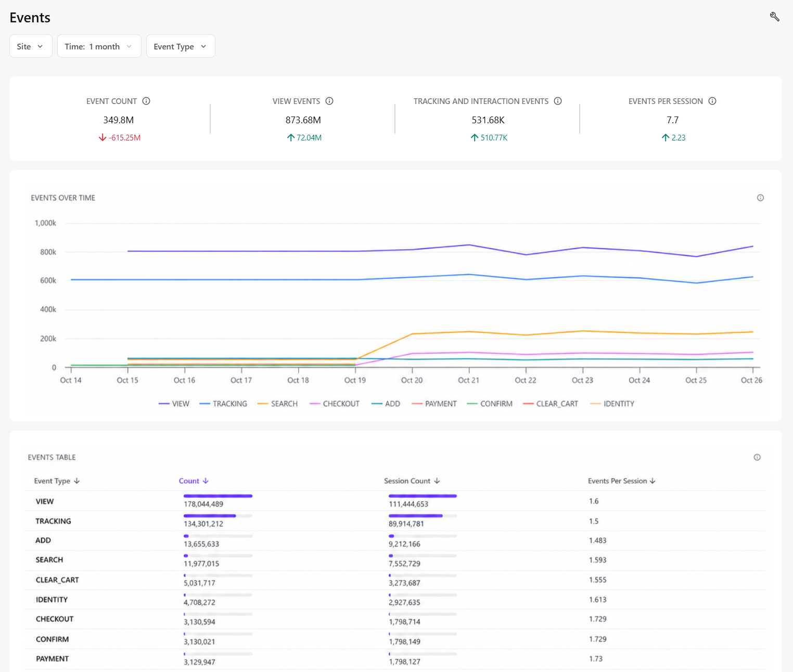This screenshot has height=672, width=793.
Task: Sort table by Event Type column
Action: point(57,481)
